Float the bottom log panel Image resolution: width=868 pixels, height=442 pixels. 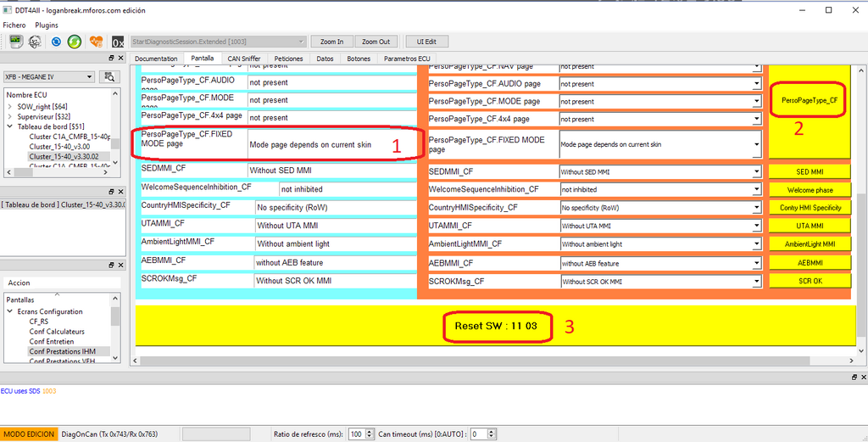853,377
